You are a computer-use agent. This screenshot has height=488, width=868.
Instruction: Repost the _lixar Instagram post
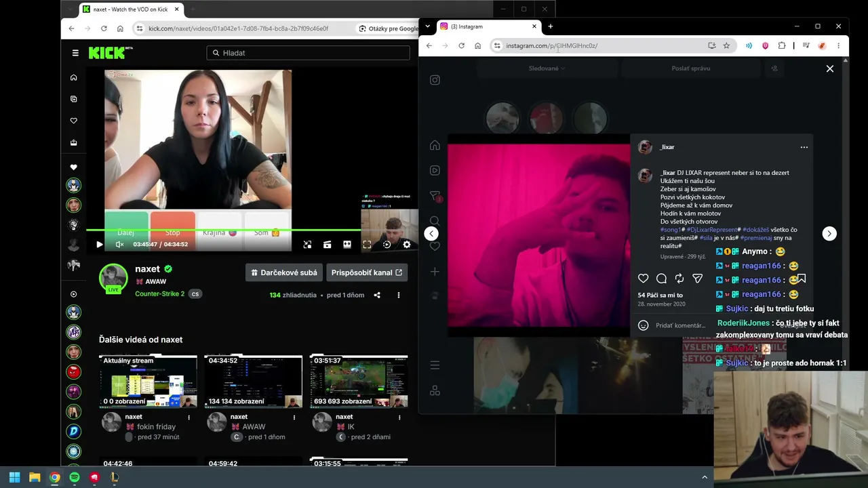pos(679,279)
